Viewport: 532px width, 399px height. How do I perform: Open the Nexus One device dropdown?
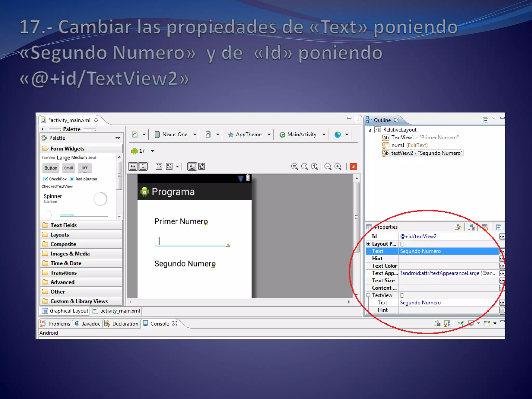tap(175, 135)
